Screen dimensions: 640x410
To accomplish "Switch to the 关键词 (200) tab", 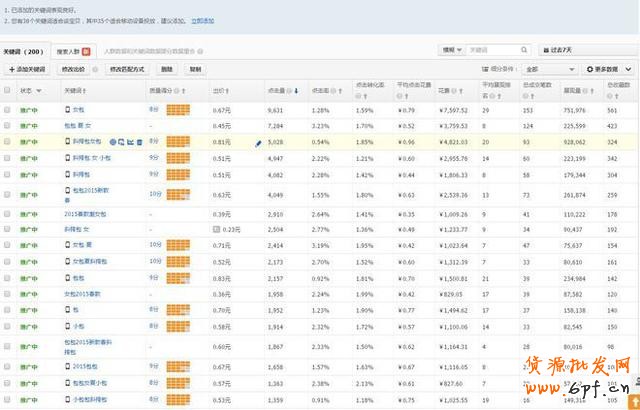I will tap(24, 50).
